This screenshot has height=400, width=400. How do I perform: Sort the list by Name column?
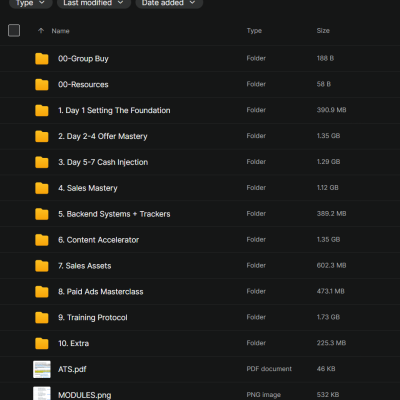[x=60, y=31]
